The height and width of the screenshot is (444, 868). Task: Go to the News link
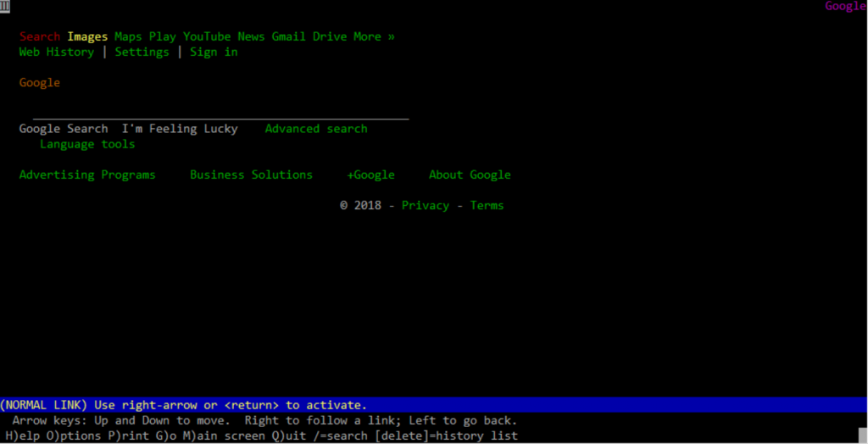pos(251,36)
